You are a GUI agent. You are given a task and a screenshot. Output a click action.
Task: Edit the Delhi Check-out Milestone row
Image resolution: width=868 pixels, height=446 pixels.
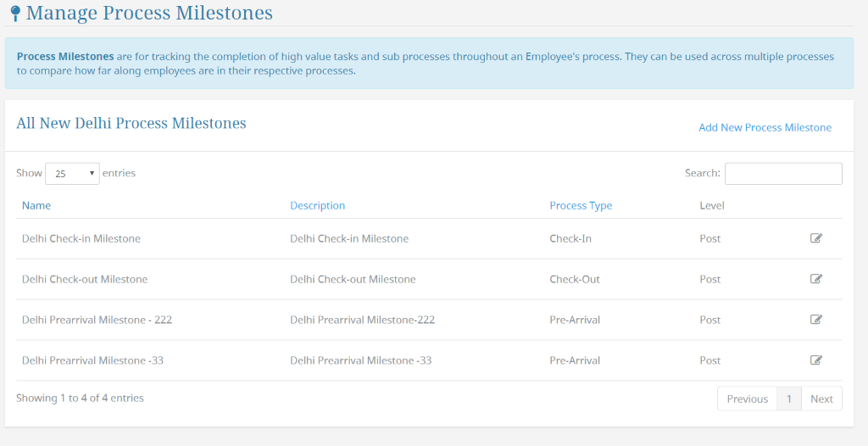(x=816, y=279)
